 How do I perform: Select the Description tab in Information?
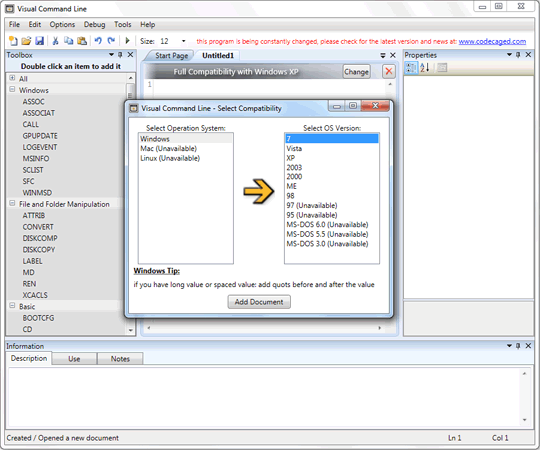pos(29,358)
